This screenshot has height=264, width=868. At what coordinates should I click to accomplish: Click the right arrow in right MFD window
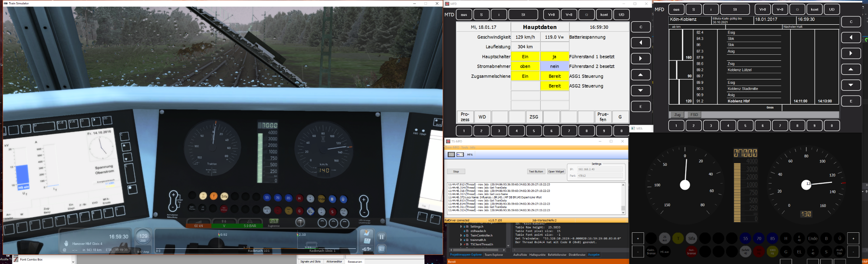tap(851, 53)
